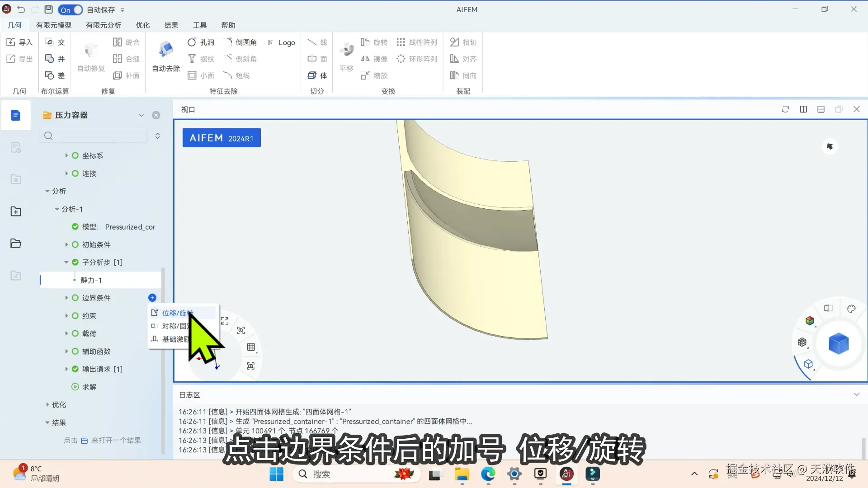
Task: Toggle the 模型 Pressurized green check status
Action: (75, 227)
